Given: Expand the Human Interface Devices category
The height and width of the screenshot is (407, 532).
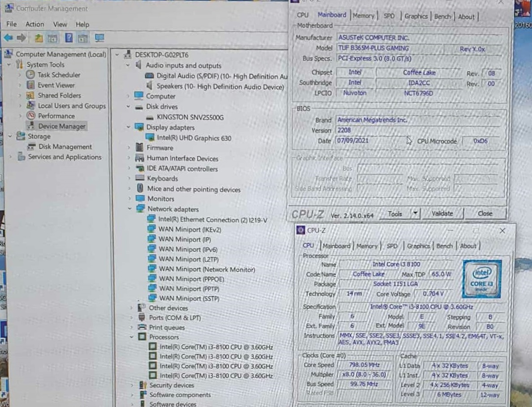Looking at the screenshot, I should pyautogui.click(x=129, y=158).
